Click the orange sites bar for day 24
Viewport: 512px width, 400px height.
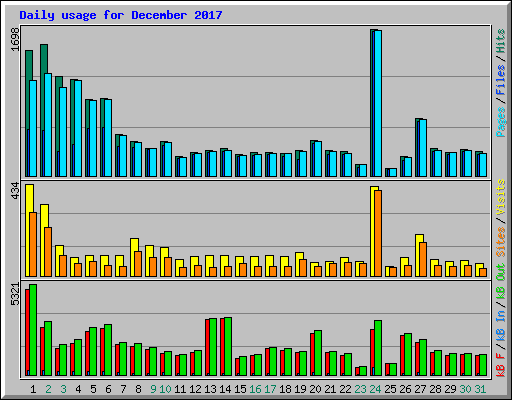click(378, 233)
